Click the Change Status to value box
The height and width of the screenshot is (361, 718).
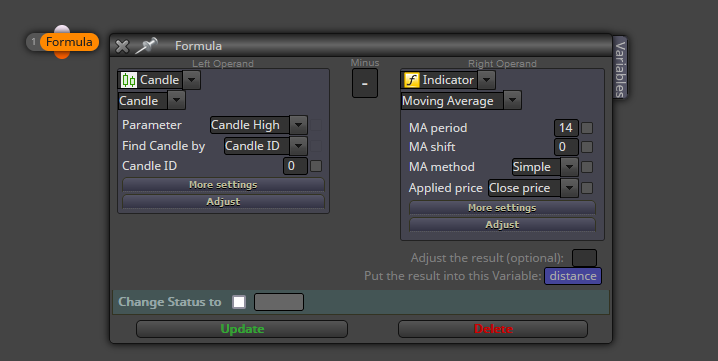(x=279, y=302)
